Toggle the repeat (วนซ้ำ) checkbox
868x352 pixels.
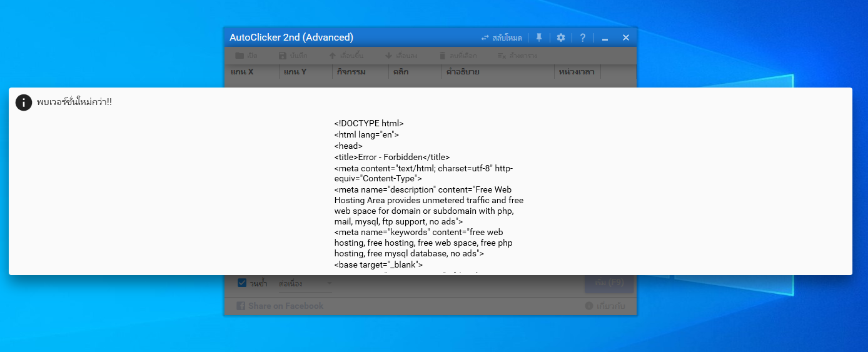point(242,283)
